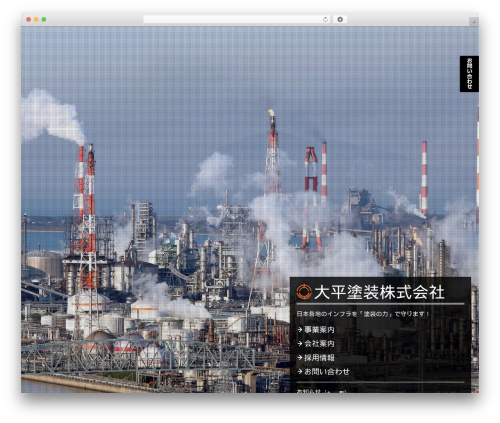Image resolution: width=500 pixels, height=423 pixels.
Task: Minimize the window with yellow button
Action: pyautogui.click(x=36, y=20)
